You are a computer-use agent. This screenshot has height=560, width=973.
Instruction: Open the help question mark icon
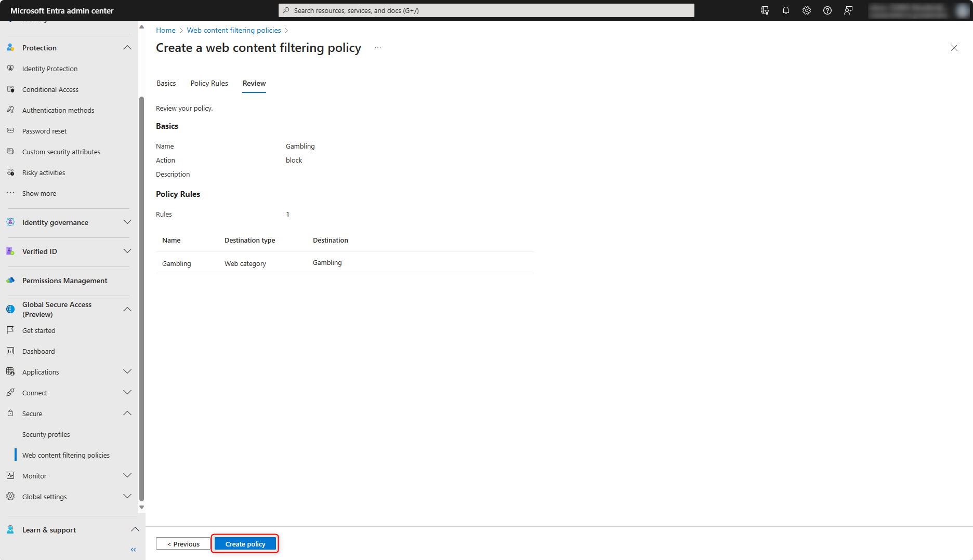coord(827,10)
